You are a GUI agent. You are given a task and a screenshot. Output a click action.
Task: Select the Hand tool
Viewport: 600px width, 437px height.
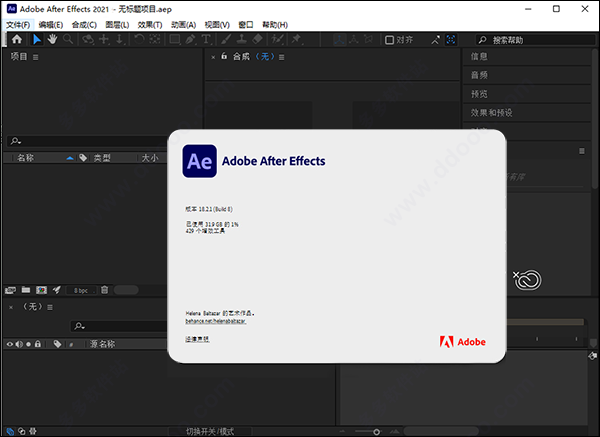click(x=52, y=39)
